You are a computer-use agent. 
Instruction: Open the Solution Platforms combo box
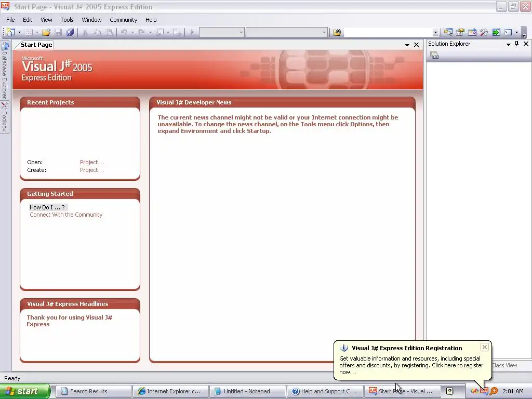(x=287, y=32)
